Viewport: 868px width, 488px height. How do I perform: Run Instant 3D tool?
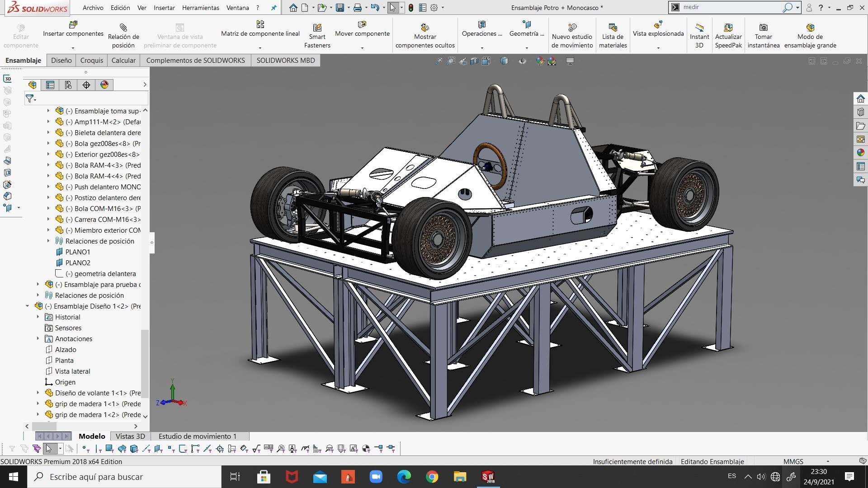pos(699,35)
